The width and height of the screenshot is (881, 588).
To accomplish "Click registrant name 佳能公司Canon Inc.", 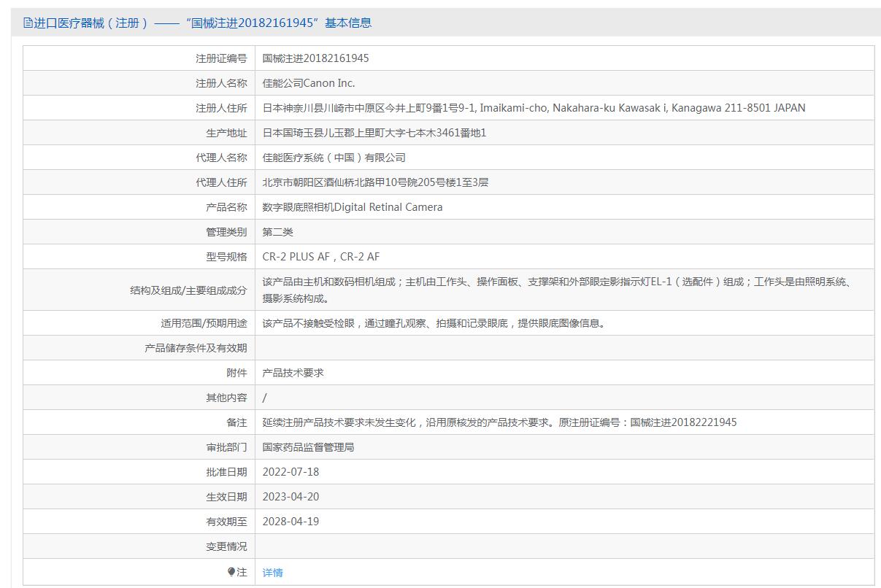I will [309, 83].
